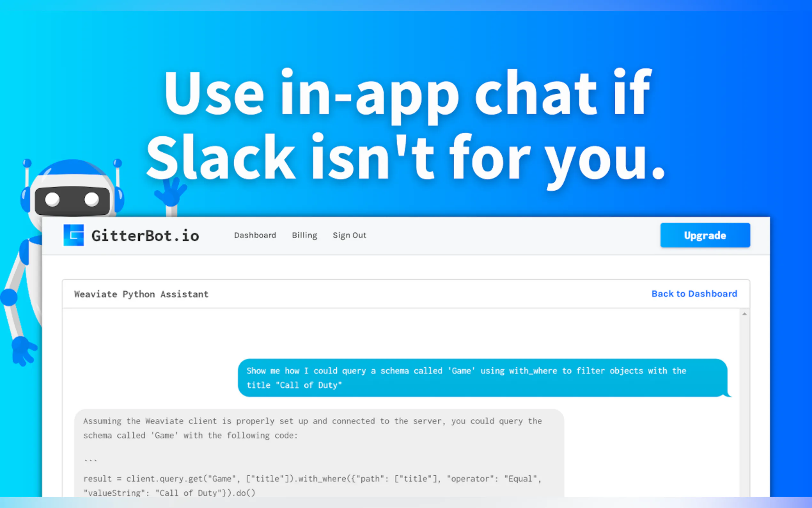Open the Dashboard navigation item
Screen dimensions: 812x508
255,235
